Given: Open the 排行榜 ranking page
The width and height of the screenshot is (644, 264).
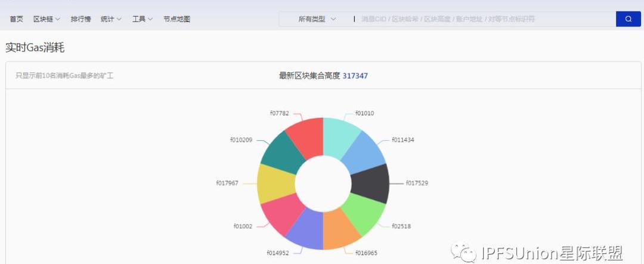Looking at the screenshot, I should click(x=80, y=19).
